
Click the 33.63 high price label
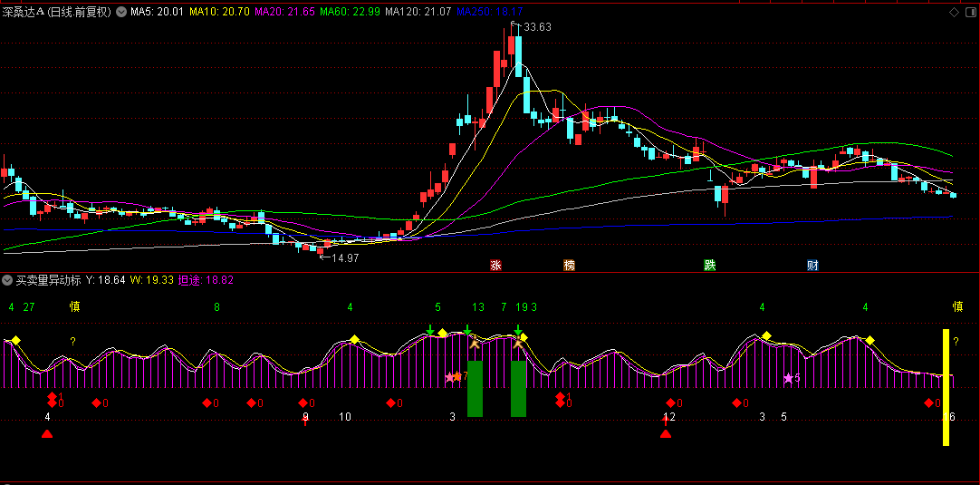[x=537, y=27]
